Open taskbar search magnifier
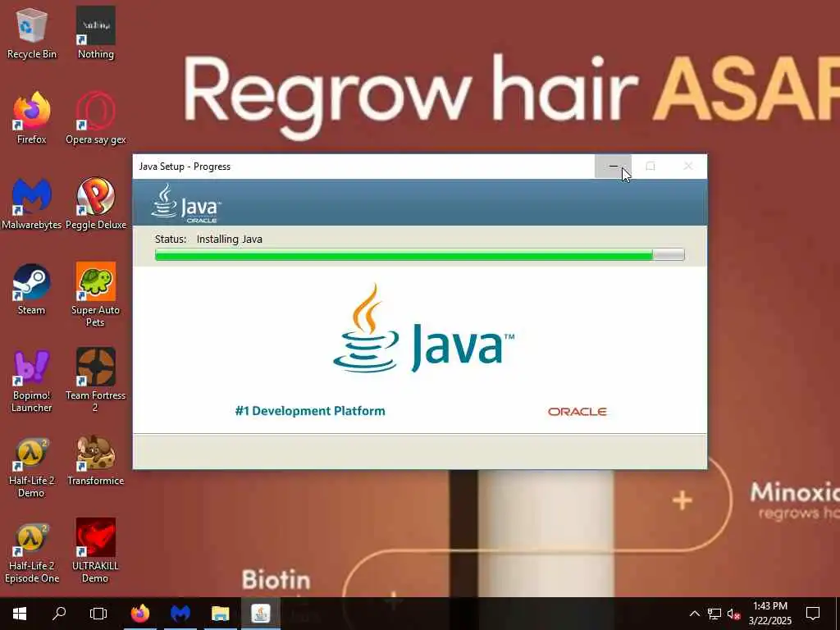The height and width of the screenshot is (630, 840). coord(59,614)
